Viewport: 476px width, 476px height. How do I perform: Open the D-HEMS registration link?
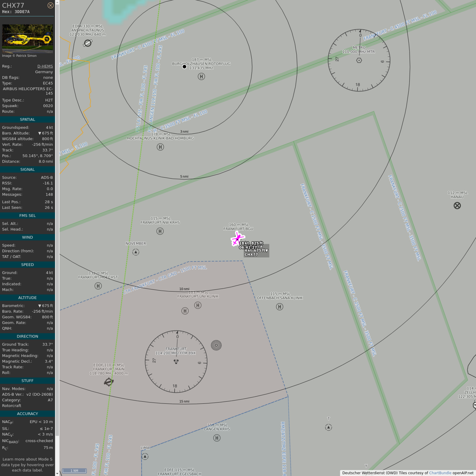[x=45, y=66]
